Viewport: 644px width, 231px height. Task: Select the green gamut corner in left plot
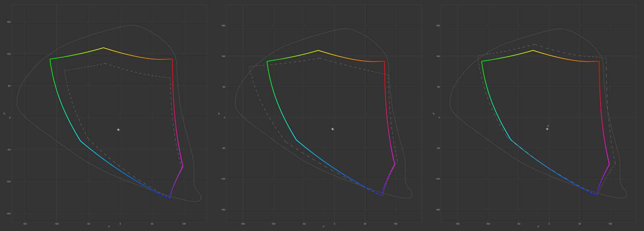coord(50,59)
